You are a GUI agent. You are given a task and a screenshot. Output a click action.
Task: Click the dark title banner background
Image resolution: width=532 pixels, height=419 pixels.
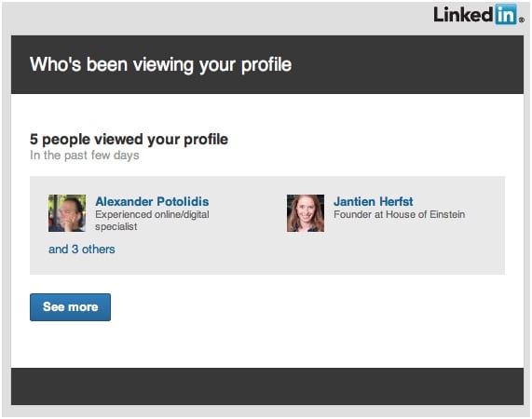(407, 64)
